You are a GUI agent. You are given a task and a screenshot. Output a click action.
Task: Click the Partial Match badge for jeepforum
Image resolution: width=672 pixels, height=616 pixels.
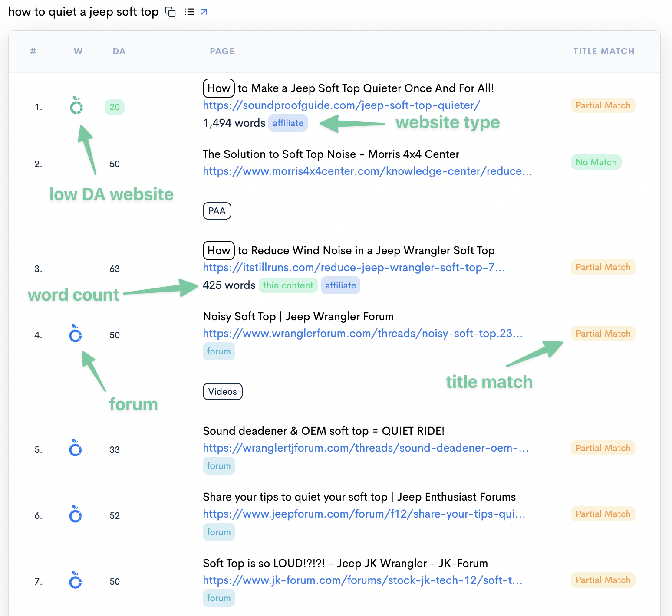pos(603,514)
